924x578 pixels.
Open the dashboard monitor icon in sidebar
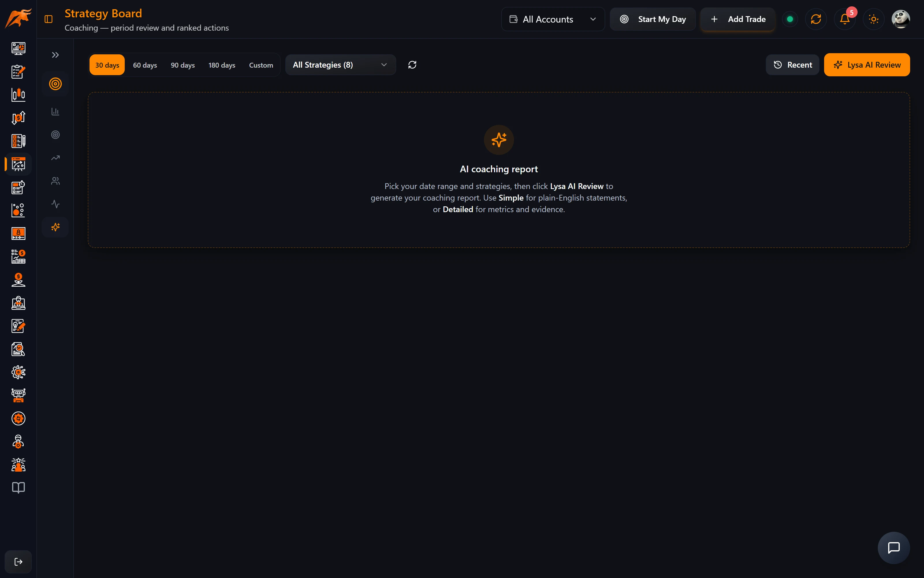click(x=18, y=48)
